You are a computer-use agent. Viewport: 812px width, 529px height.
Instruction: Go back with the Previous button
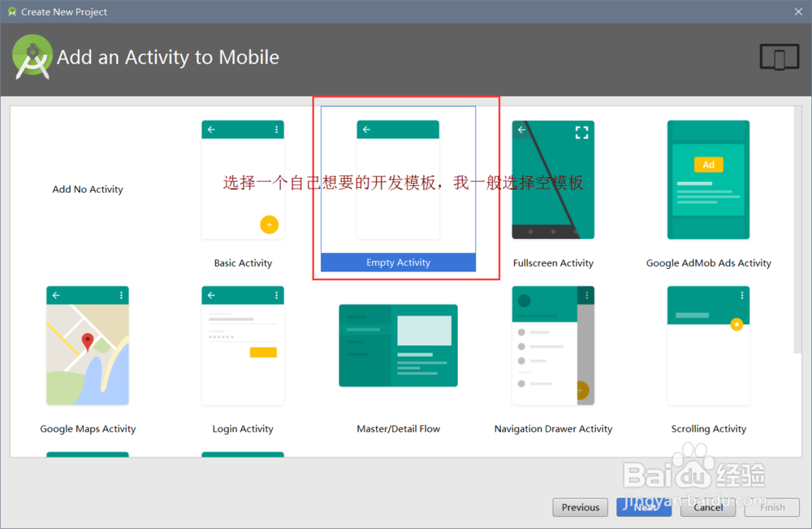pos(580,507)
